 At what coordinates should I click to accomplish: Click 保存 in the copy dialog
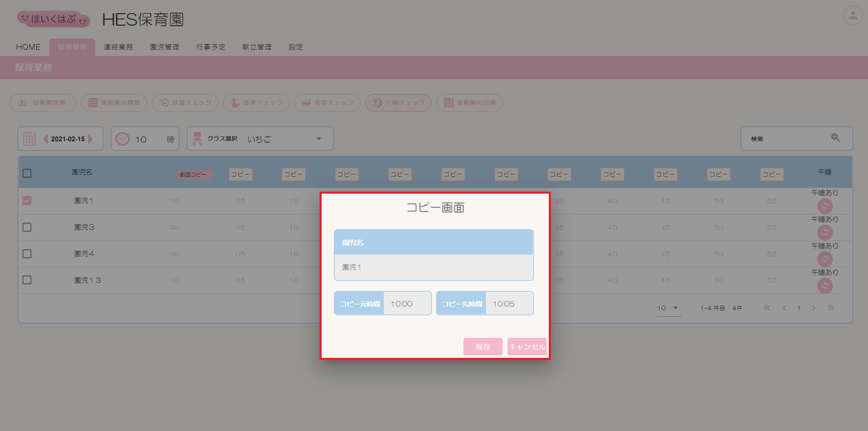[x=483, y=346]
